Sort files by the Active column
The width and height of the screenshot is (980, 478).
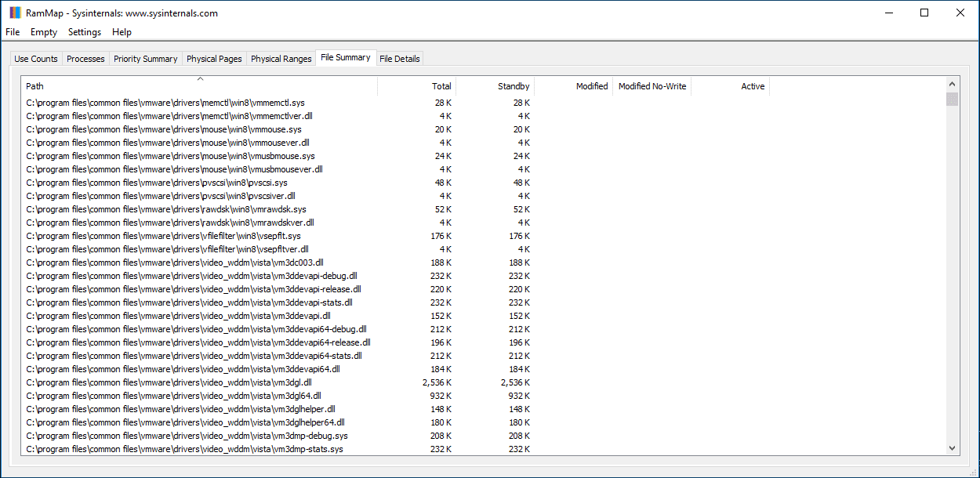(x=753, y=86)
